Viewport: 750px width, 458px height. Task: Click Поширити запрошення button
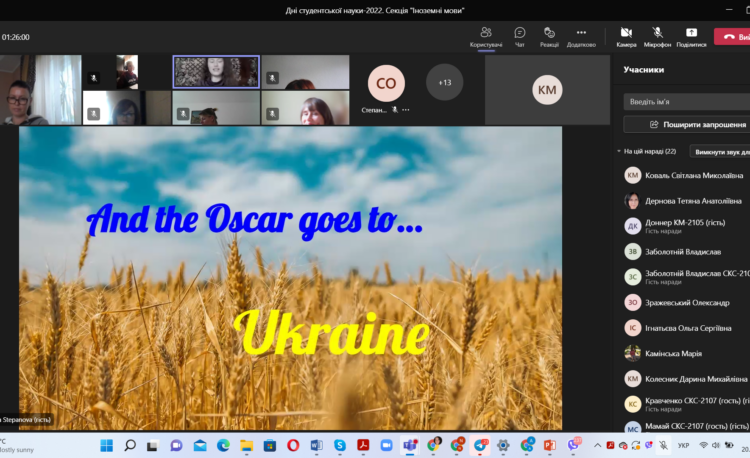pyautogui.click(x=687, y=124)
